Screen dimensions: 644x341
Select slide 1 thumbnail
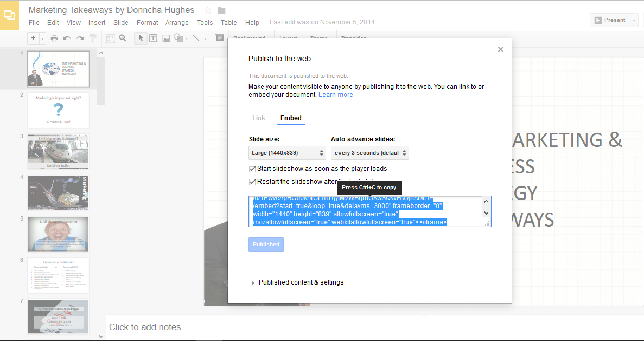(58, 69)
